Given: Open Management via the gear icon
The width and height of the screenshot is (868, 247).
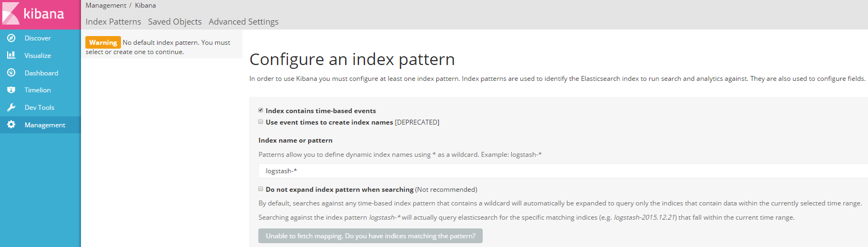Looking at the screenshot, I should coord(11,125).
